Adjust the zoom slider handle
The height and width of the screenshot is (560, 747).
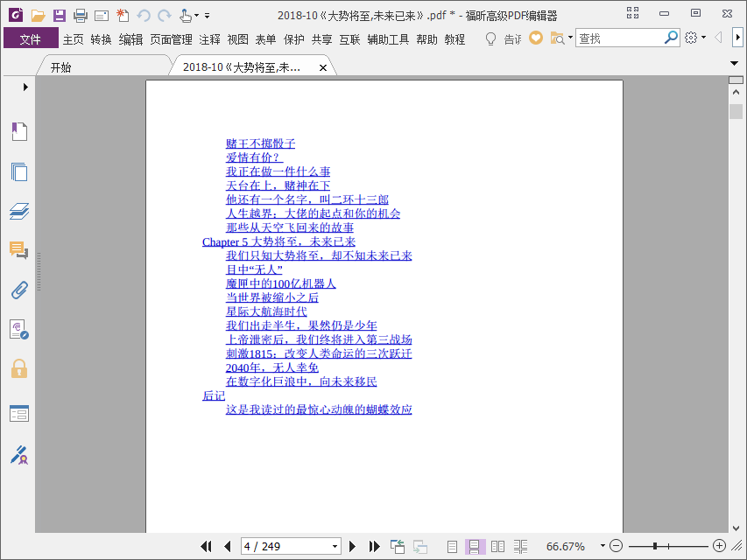click(x=655, y=546)
